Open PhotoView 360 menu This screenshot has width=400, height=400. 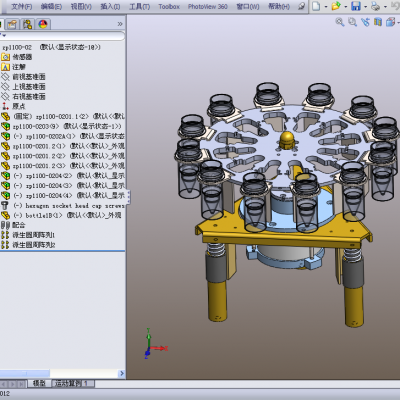click(x=208, y=6)
